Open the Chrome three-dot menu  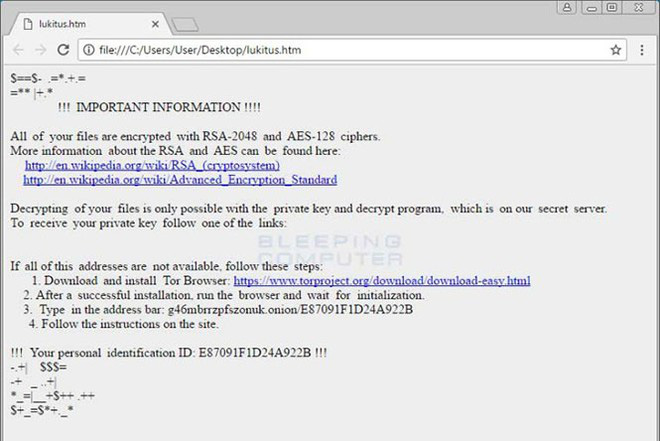point(642,49)
